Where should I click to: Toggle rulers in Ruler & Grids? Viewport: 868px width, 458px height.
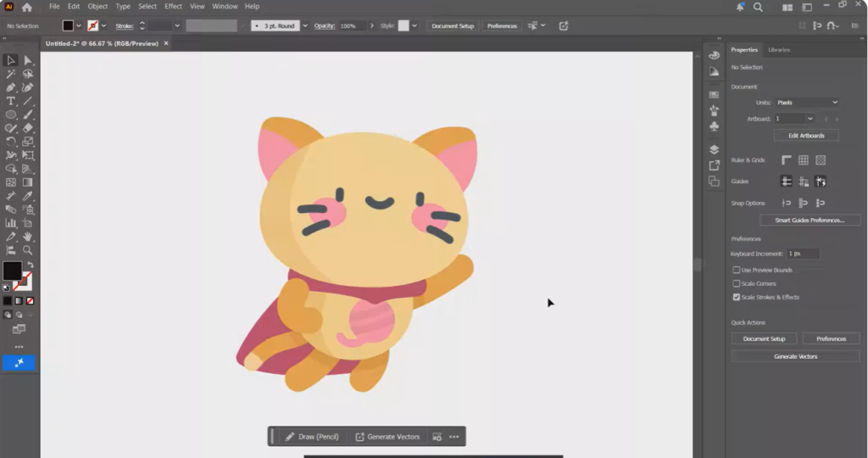(786, 160)
